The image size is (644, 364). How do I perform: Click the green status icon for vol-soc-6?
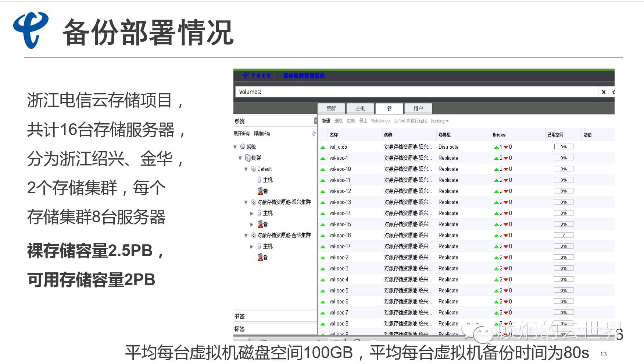point(323,302)
